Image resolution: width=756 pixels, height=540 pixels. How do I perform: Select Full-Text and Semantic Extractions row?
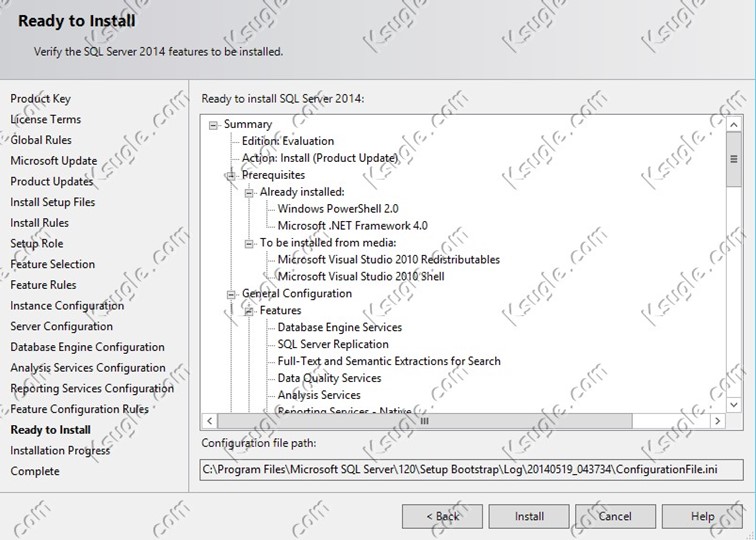pos(389,361)
